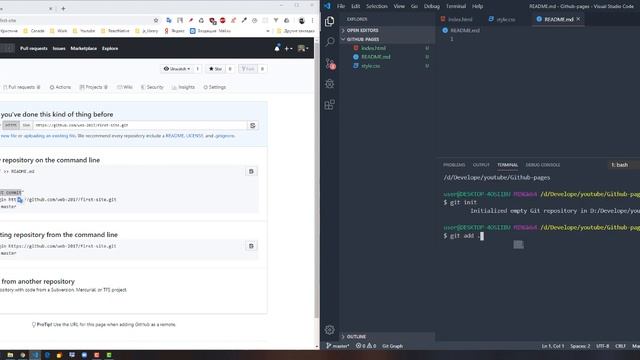Copy the new repository command line snippet

[x=251, y=171]
